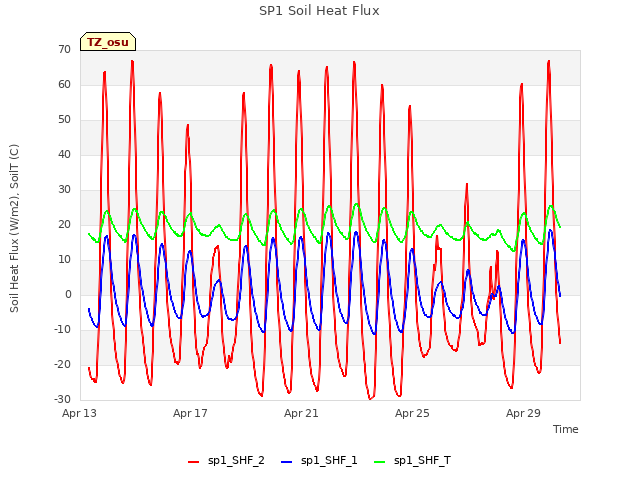Click the 40 y-axis tick label

tap(64, 155)
